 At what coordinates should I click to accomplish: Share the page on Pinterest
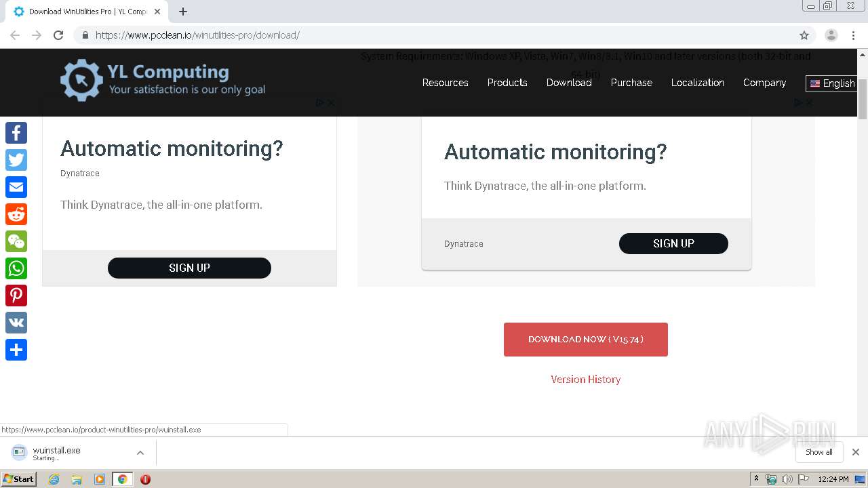tap(16, 296)
